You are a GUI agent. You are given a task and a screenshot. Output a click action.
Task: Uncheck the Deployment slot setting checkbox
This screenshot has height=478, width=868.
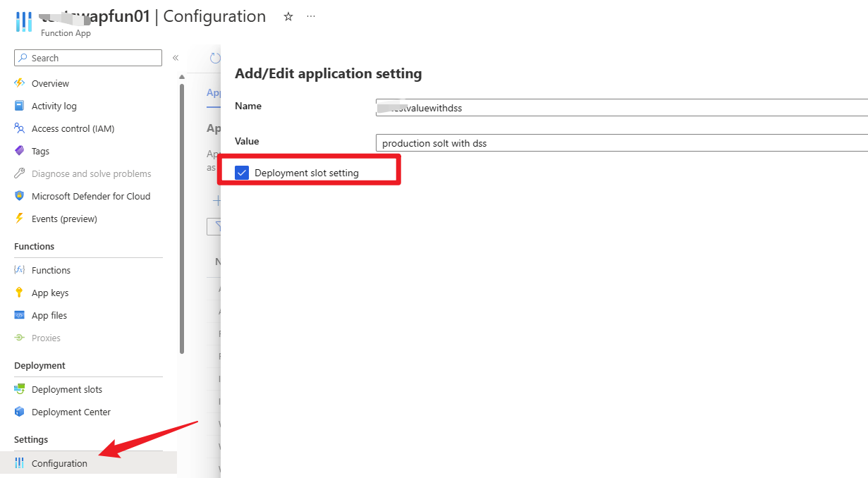242,173
